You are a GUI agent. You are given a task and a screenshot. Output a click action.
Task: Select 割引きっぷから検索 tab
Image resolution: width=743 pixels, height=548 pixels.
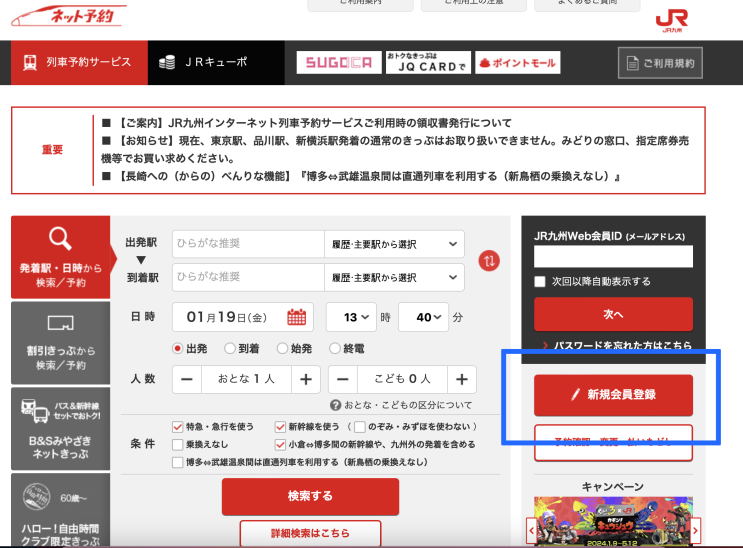61,343
